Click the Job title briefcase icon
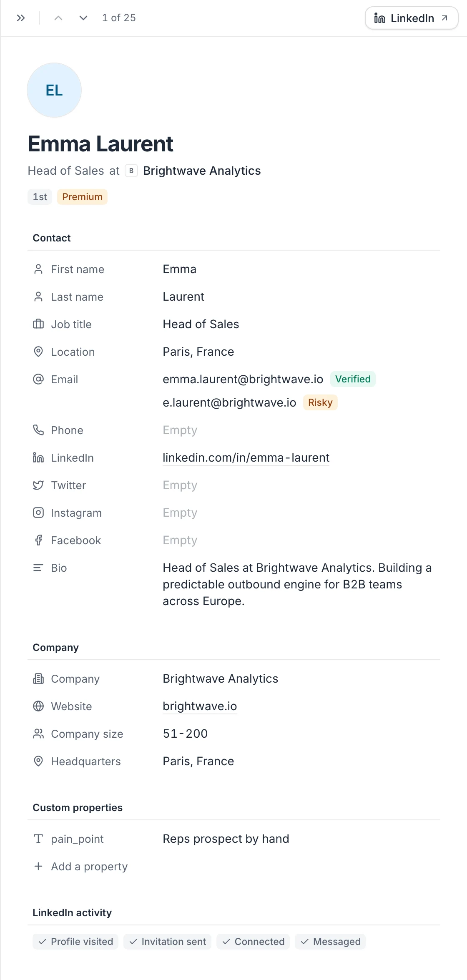This screenshot has width=467, height=980. coord(38,324)
